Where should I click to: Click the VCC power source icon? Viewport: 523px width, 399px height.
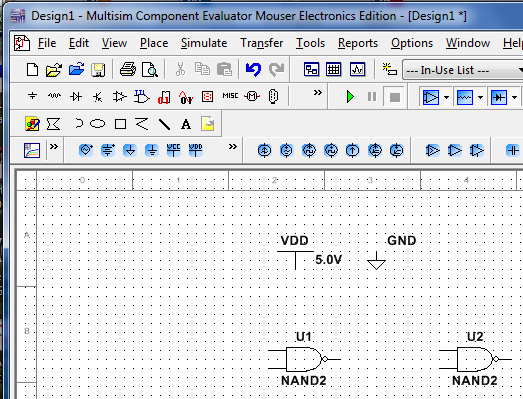[x=173, y=150]
